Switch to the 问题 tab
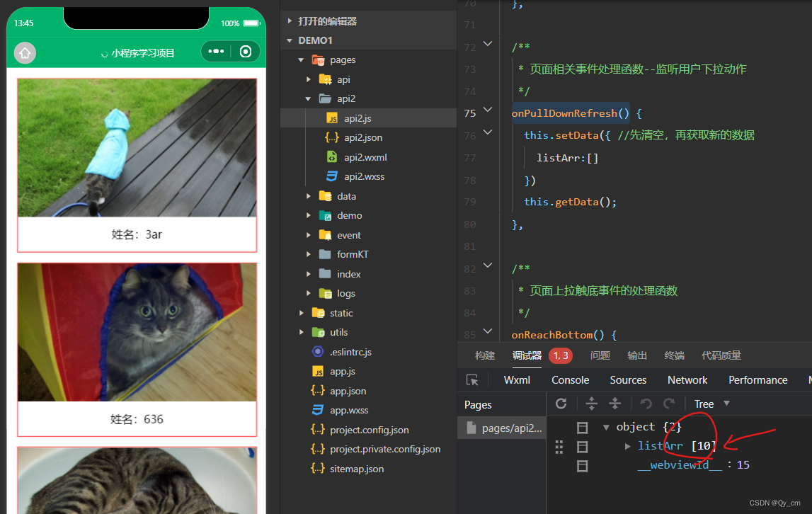The image size is (812, 514). pyautogui.click(x=600, y=355)
